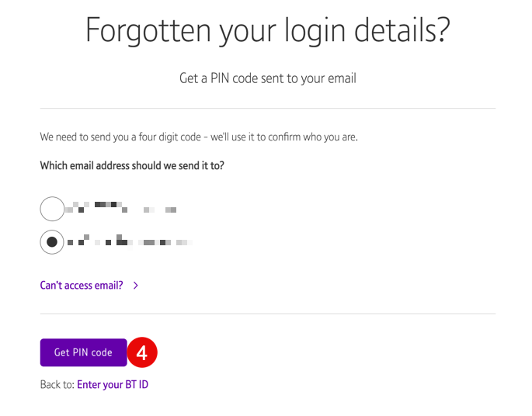Image resolution: width=532 pixels, height=416 pixels.
Task: Click the Back to: text label
Action: point(57,385)
